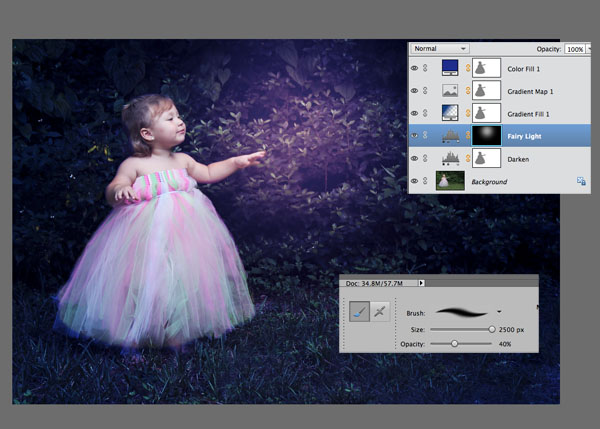Click the layer Opacity 100% field
Viewport: 600px width, 429px height.
575,49
